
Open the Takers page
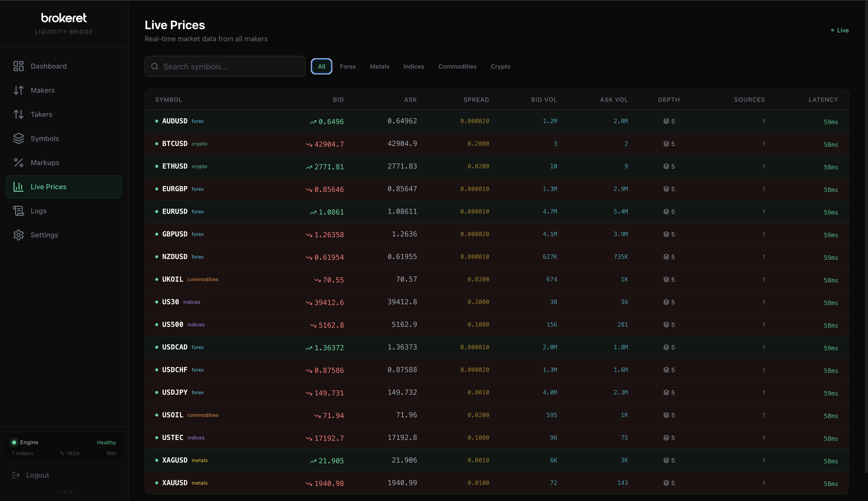pos(41,114)
